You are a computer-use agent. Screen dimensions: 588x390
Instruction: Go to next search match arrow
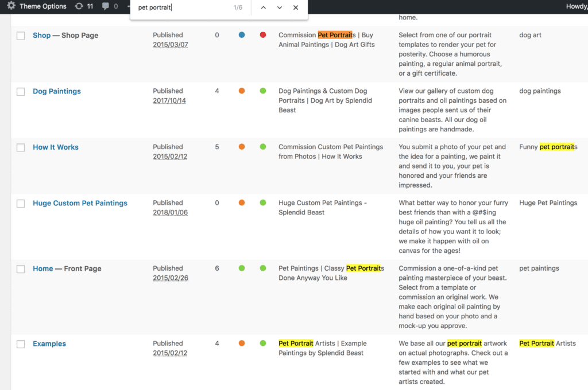point(280,7)
